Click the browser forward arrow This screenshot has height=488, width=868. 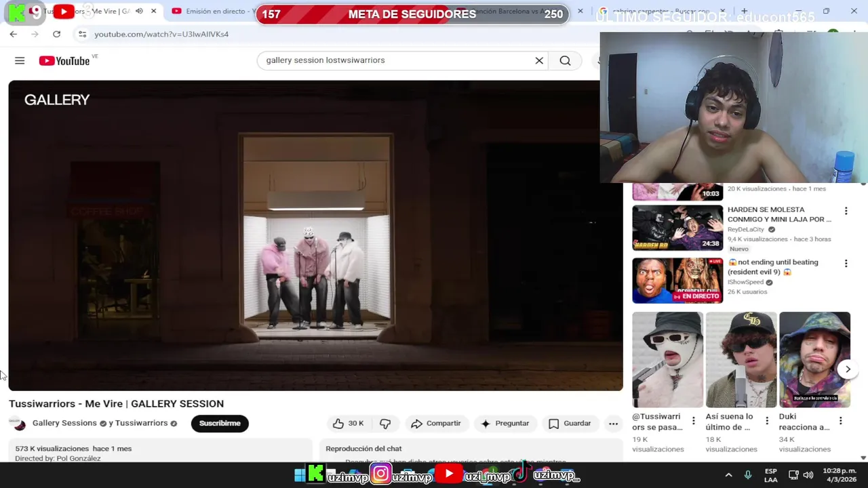click(35, 34)
